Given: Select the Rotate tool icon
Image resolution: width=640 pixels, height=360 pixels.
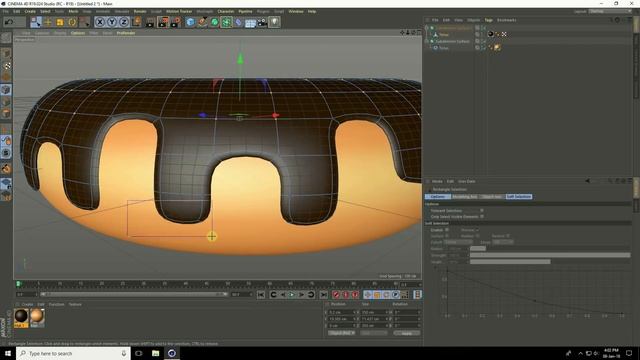Looking at the screenshot, I should coord(72,22).
